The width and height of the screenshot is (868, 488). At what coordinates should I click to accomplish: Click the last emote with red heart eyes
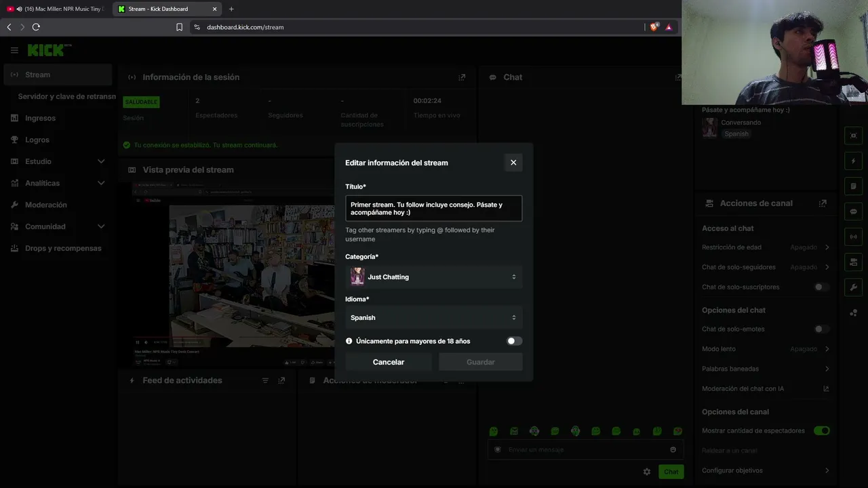point(677,431)
